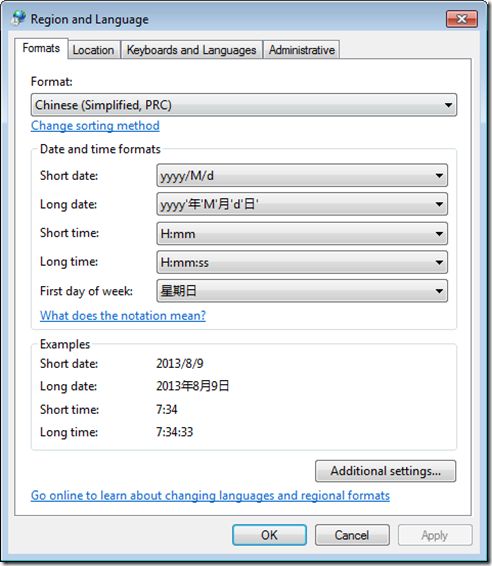Screen dimensions: 492x566
Task: Expand the Long time H:mm:ss dropdown
Action: click(302, 262)
